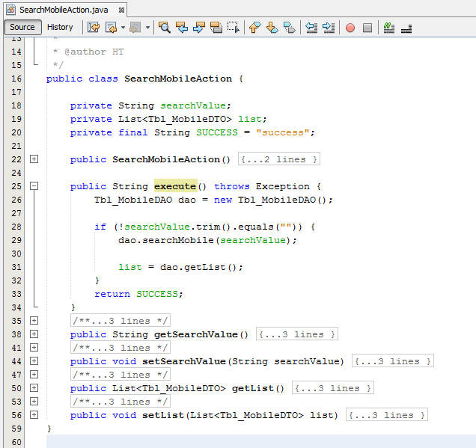Click new Tbl_MobileDAO() on line 26
This screenshot has width=476, height=448.
[270, 200]
